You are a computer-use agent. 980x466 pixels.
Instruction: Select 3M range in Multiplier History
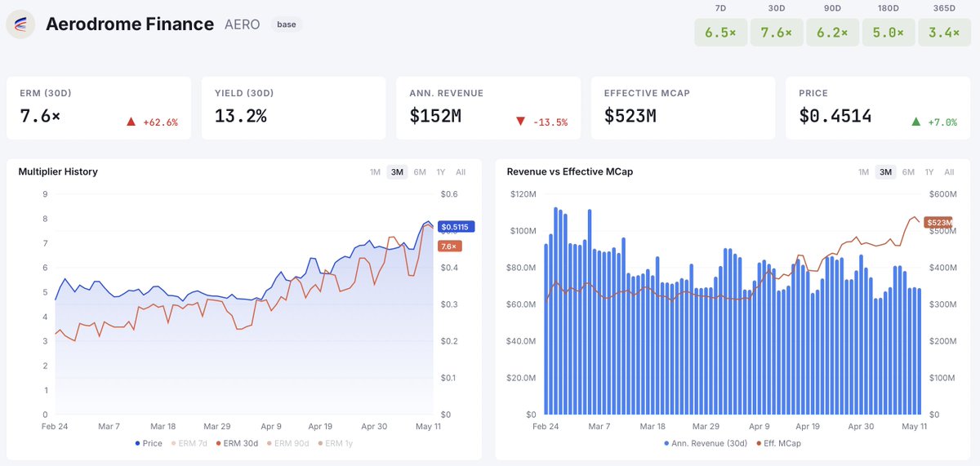398,172
